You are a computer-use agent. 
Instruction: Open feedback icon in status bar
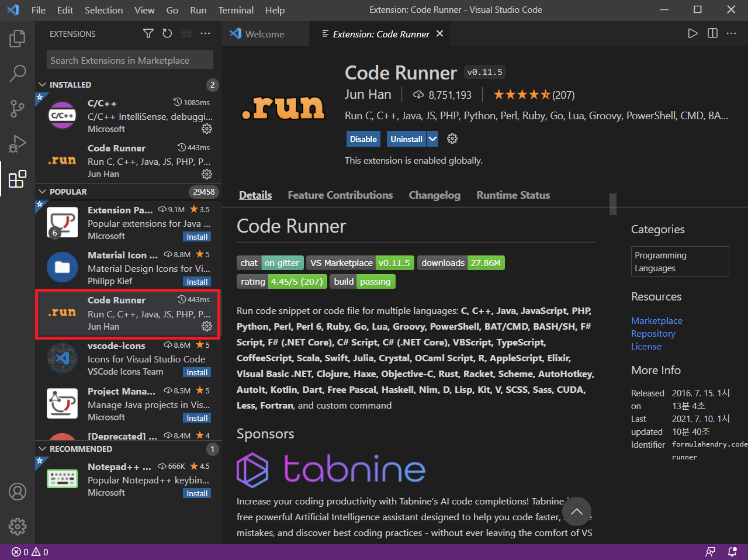tap(710, 552)
